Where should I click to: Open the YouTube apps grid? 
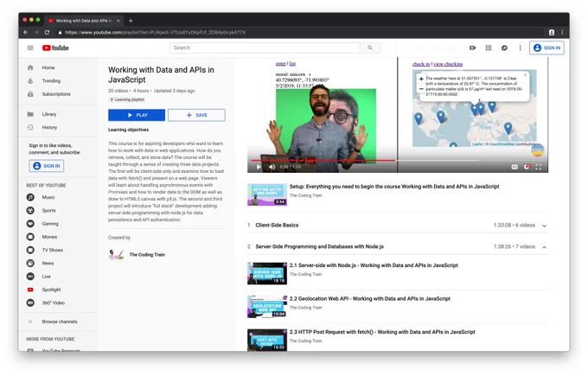(489, 48)
